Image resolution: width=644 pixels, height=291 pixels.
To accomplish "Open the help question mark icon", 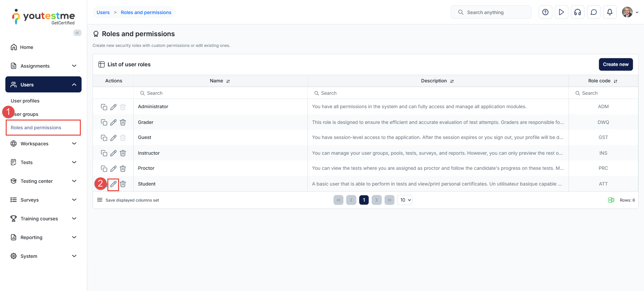I will (x=545, y=12).
